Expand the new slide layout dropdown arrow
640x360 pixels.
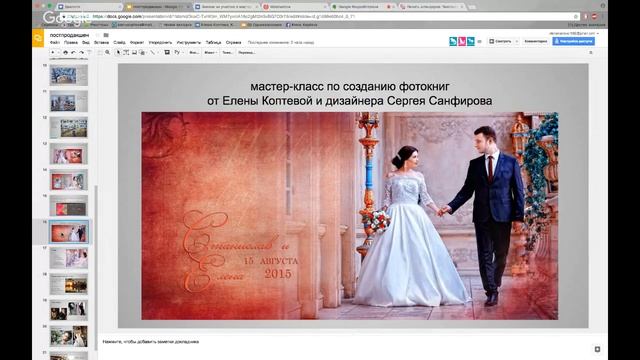[58, 53]
